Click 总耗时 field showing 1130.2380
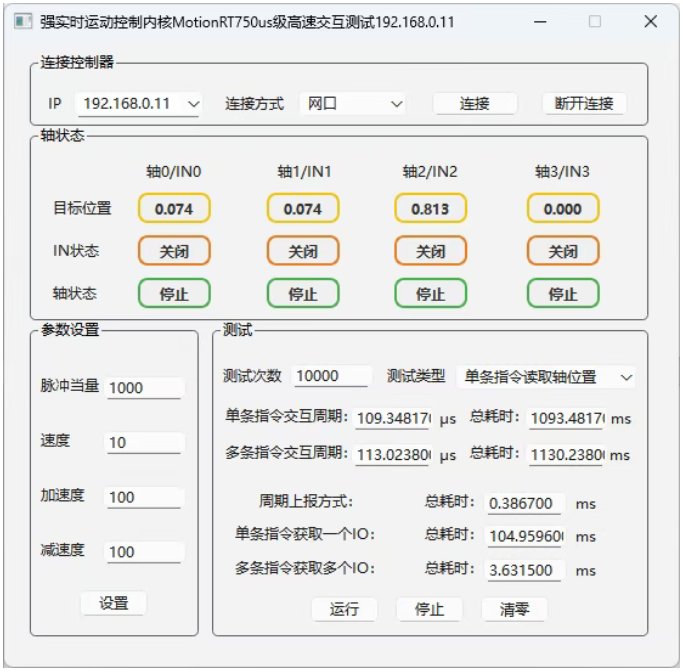The image size is (683, 672). click(567, 455)
